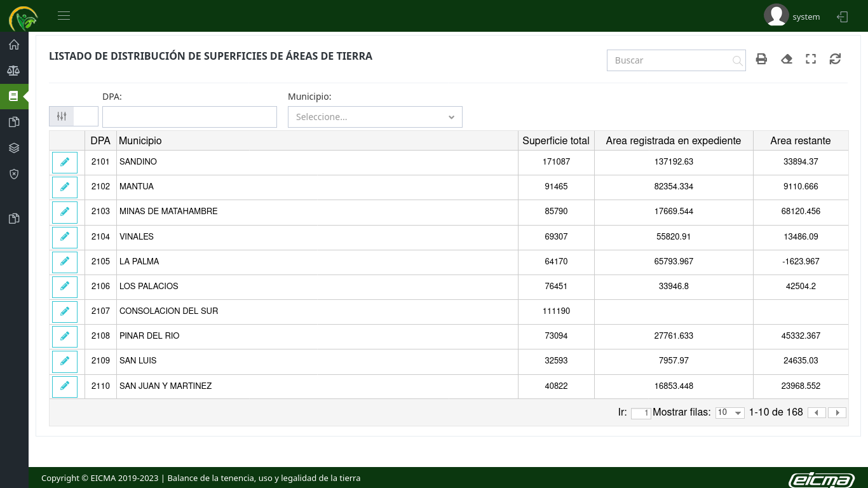This screenshot has height=488, width=868.
Task: Click the DPA filter input field
Action: point(189,117)
